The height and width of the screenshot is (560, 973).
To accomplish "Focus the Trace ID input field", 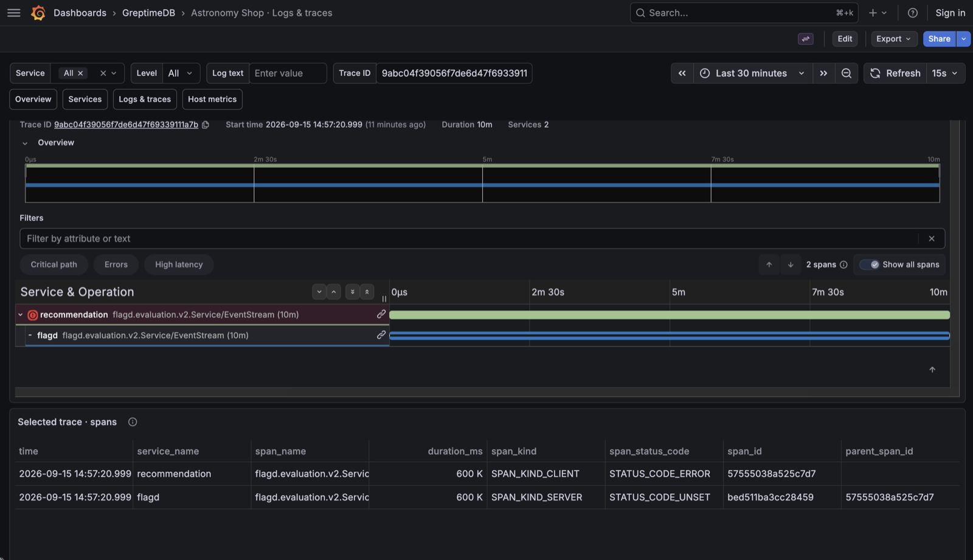I will point(454,73).
